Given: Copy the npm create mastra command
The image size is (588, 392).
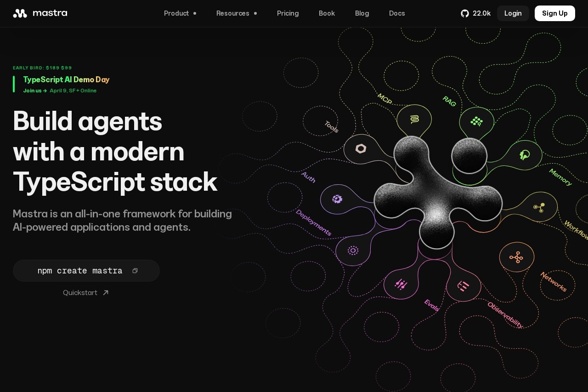Looking at the screenshot, I should [x=135, y=271].
